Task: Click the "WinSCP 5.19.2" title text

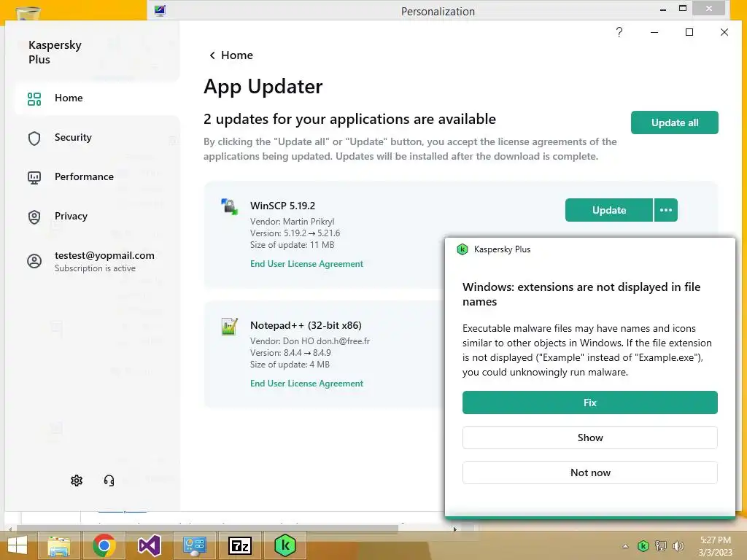Action: (282, 206)
